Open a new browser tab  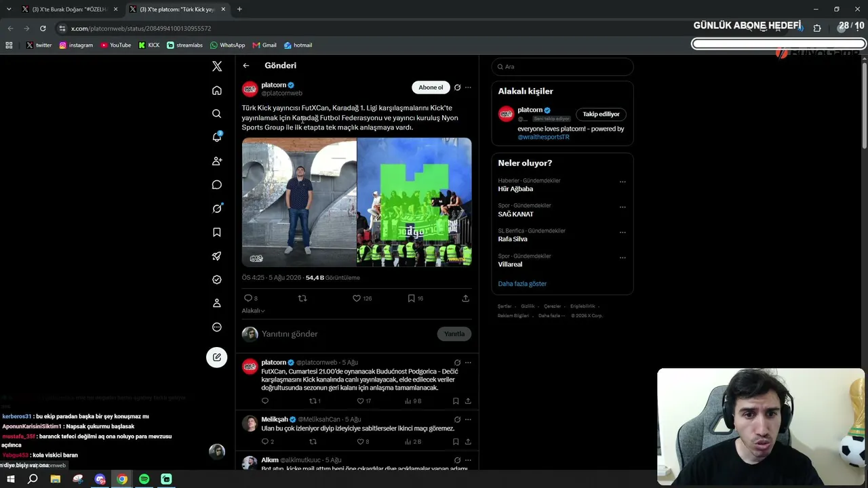pyautogui.click(x=239, y=9)
